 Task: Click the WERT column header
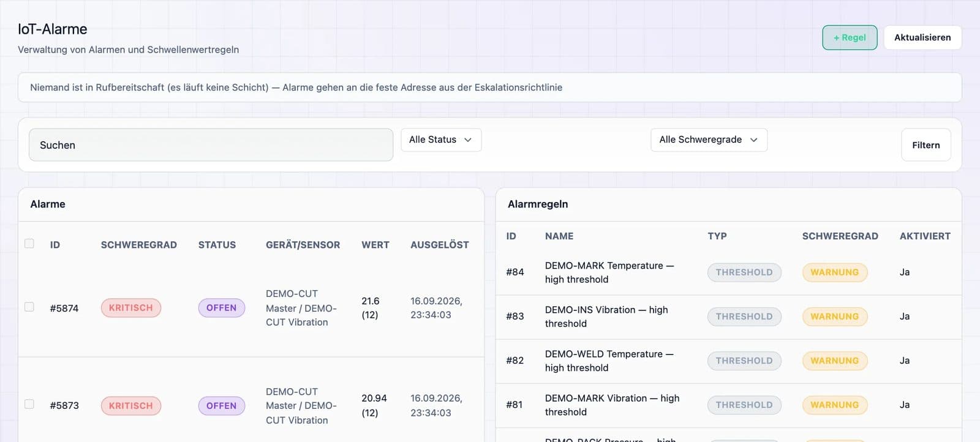[375, 245]
